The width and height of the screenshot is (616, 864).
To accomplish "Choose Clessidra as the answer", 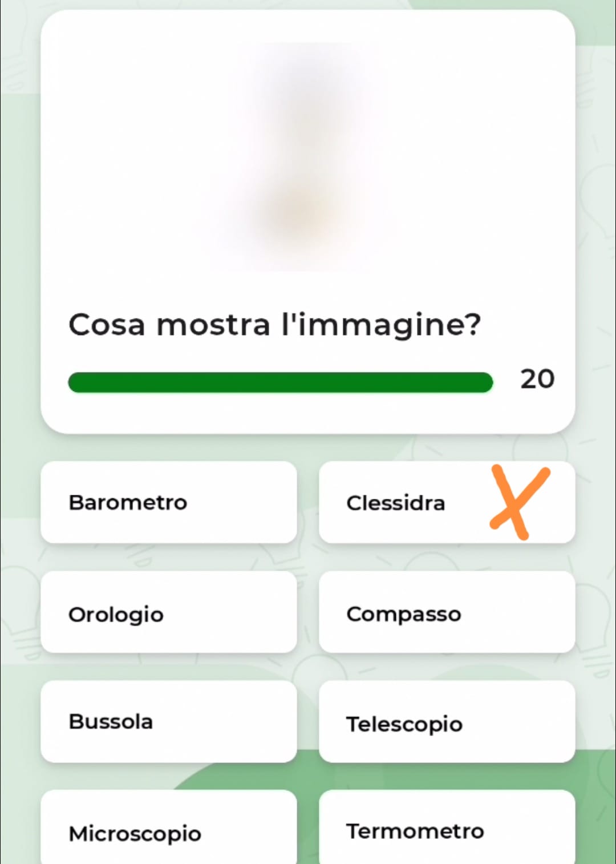I will [447, 502].
